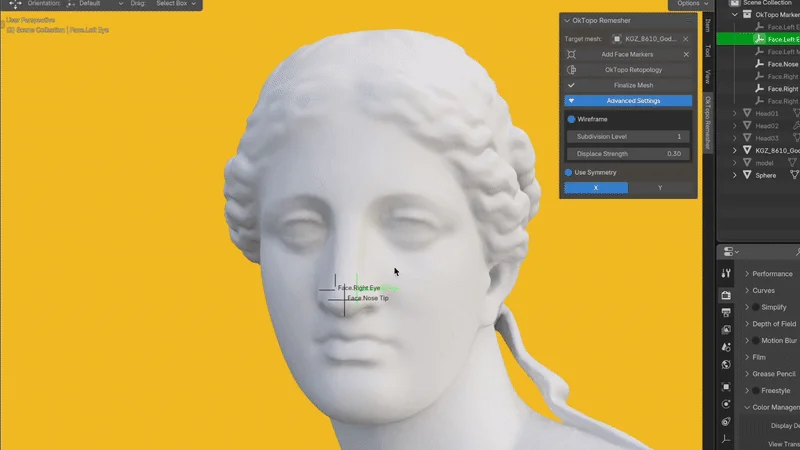Select the model object in outliner
800x450 pixels.
764,163
